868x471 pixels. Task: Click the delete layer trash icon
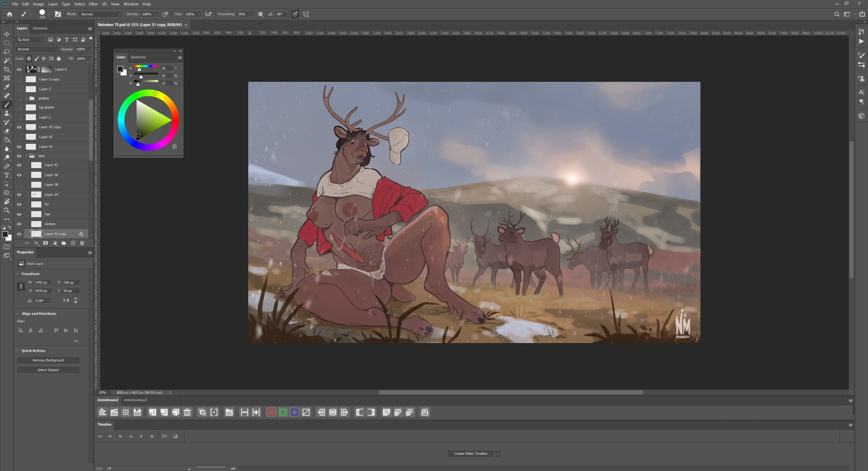tap(82, 243)
